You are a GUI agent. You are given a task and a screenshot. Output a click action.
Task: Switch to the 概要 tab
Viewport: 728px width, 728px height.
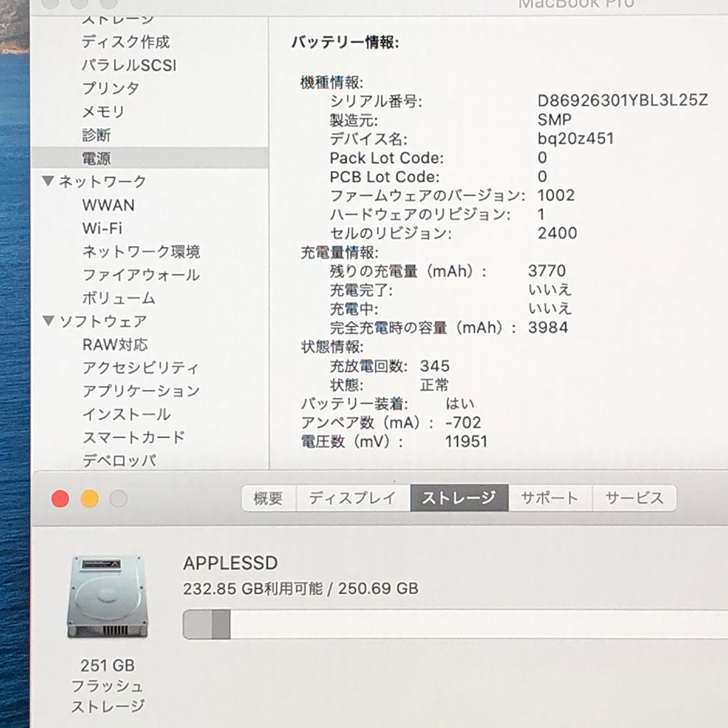tap(269, 498)
